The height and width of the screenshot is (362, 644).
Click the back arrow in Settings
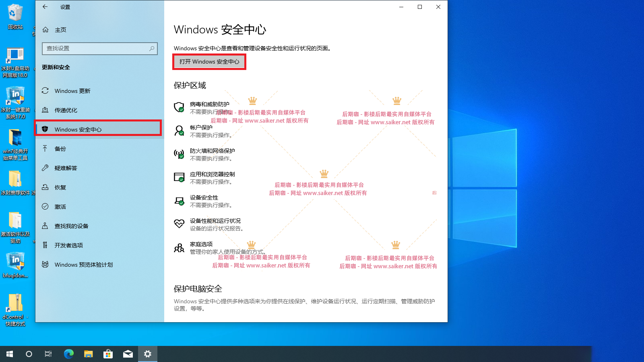point(45,7)
